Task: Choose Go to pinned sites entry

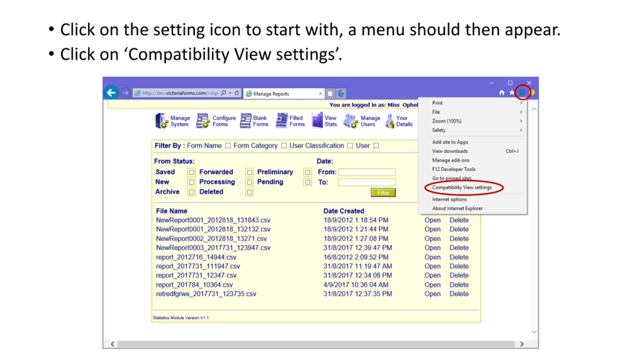Action: coord(473,178)
